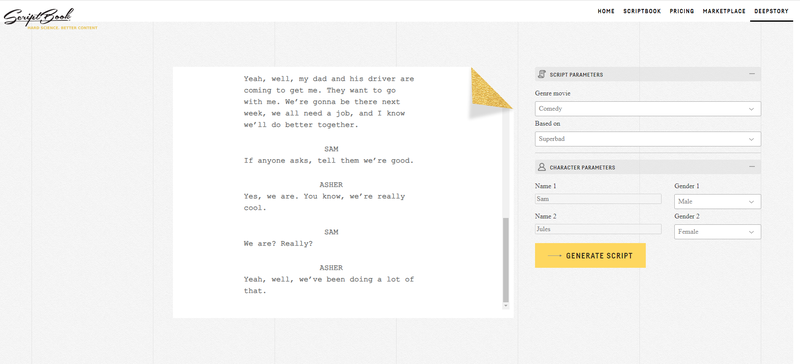Image resolution: width=800 pixels, height=364 pixels.
Task: Select the Deepstory tab
Action: (x=771, y=11)
